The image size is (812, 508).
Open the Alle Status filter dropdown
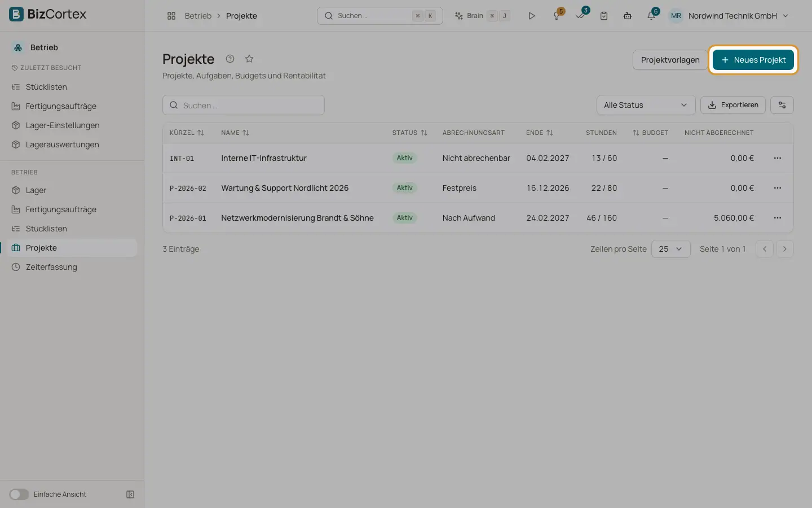coord(646,105)
